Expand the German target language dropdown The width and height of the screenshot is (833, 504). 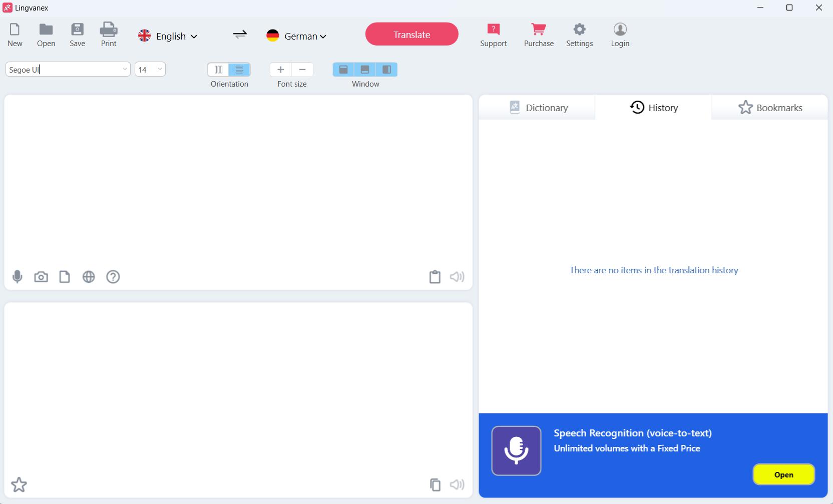tap(296, 36)
